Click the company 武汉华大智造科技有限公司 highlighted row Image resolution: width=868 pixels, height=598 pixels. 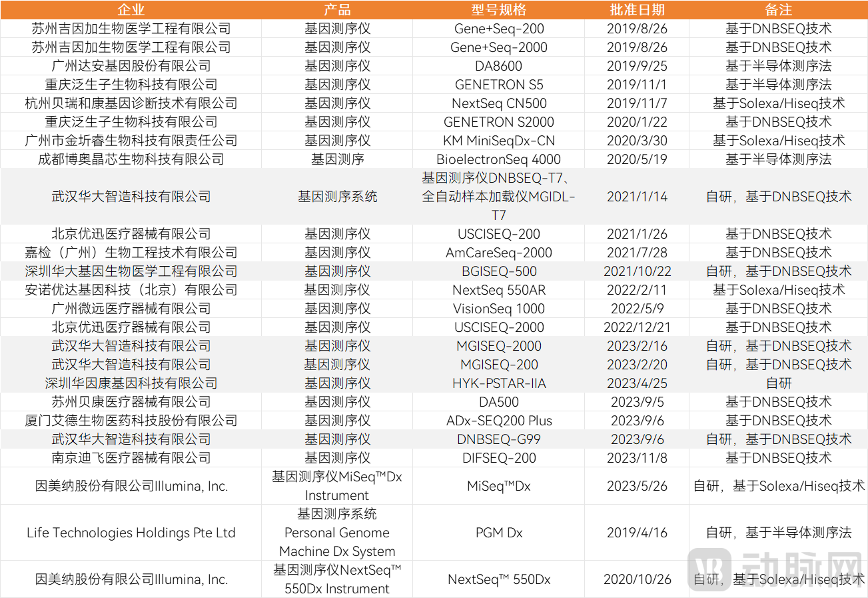[130, 197]
